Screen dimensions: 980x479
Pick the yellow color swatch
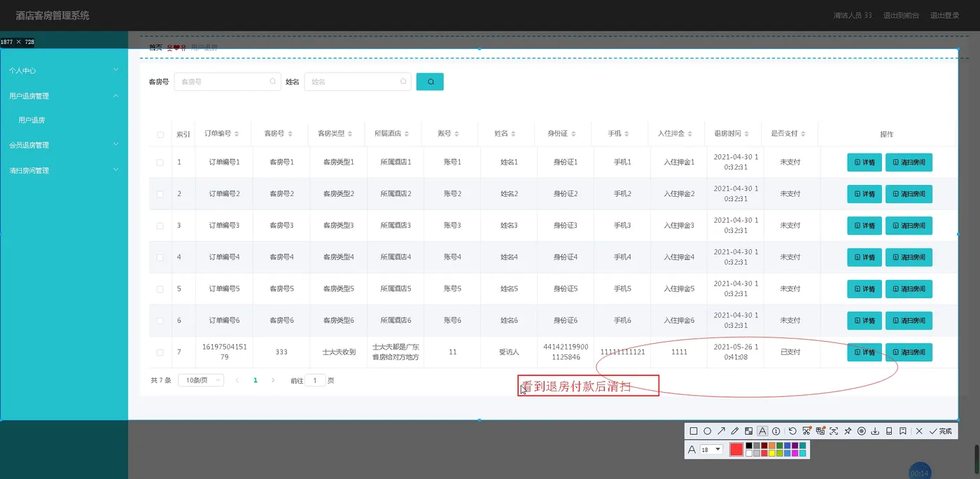coord(772,453)
